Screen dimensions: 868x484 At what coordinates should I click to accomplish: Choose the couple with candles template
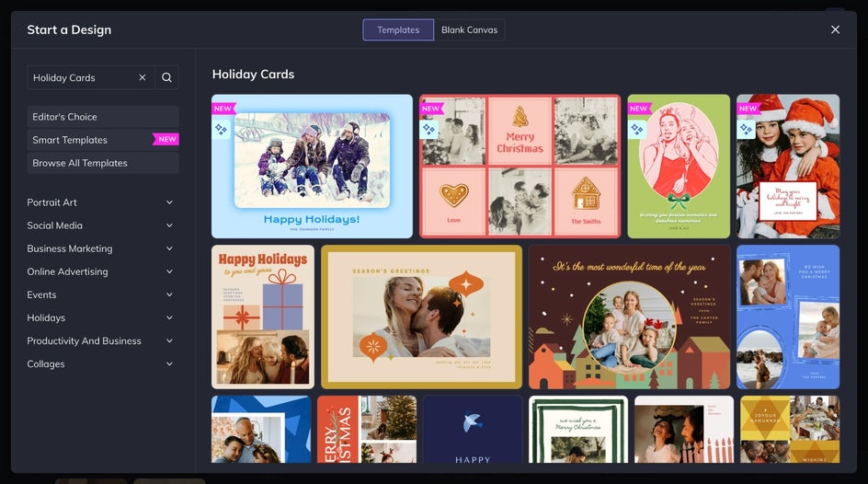pyautogui.click(x=684, y=429)
